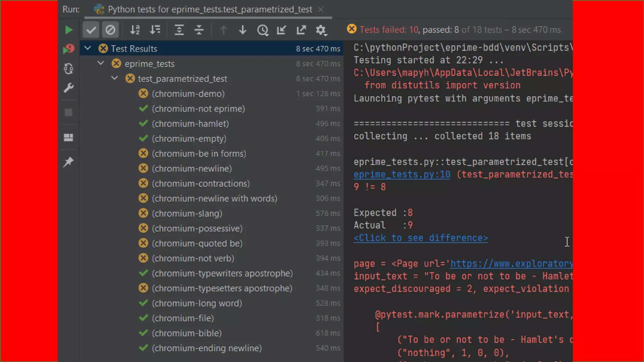The width and height of the screenshot is (644, 362).
Task: Click the Pin Tab pushpin icon
Action: point(69,162)
